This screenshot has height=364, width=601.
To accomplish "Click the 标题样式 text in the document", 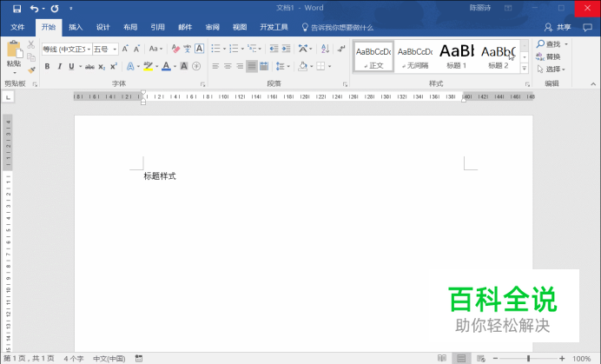I will click(160, 176).
